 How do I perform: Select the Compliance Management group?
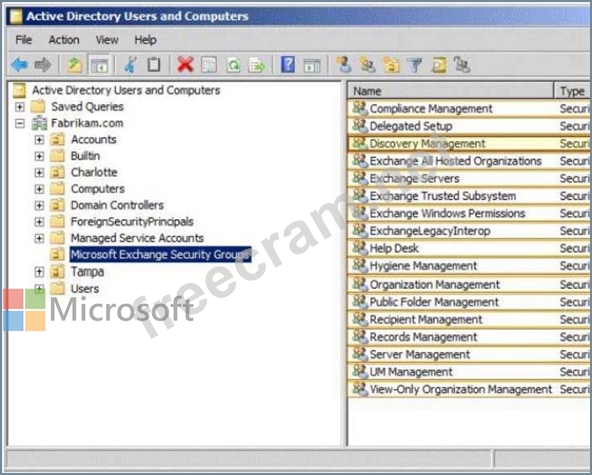pyautogui.click(x=431, y=109)
